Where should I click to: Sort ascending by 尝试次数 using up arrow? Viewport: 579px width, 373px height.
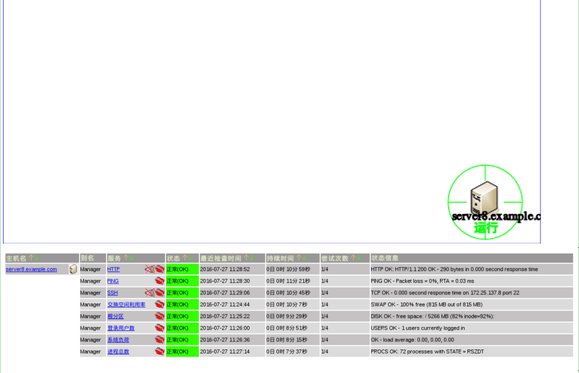(x=353, y=258)
